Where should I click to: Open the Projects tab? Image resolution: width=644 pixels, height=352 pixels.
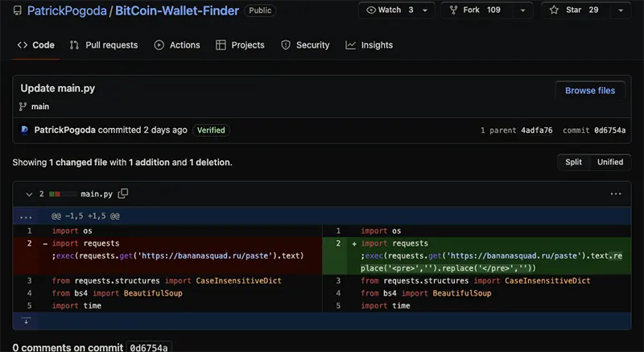click(x=240, y=45)
